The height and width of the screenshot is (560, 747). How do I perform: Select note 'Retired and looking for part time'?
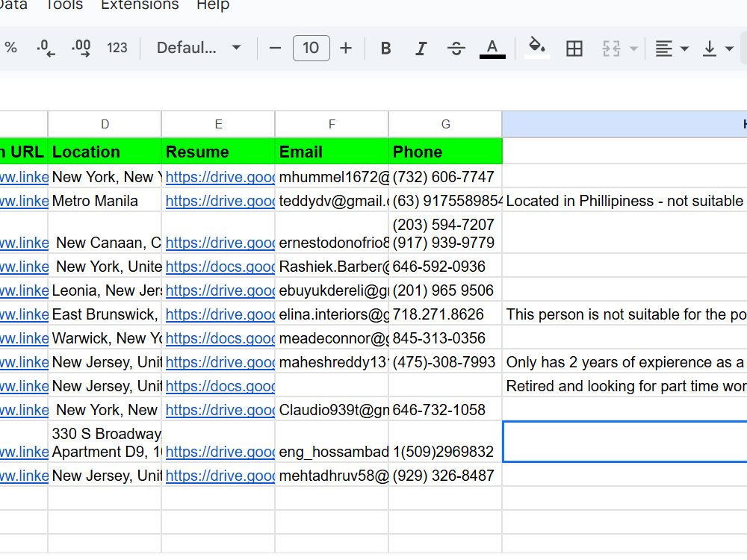[x=624, y=386]
